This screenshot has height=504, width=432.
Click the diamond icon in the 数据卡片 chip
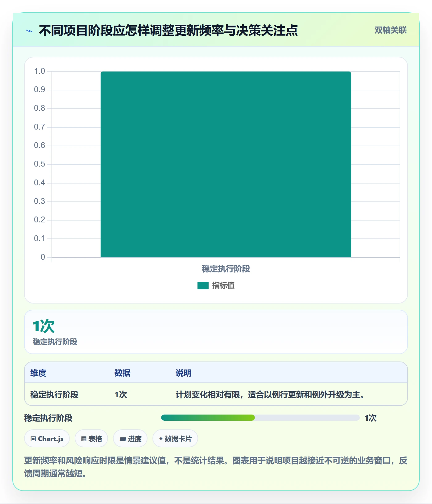[161, 438]
